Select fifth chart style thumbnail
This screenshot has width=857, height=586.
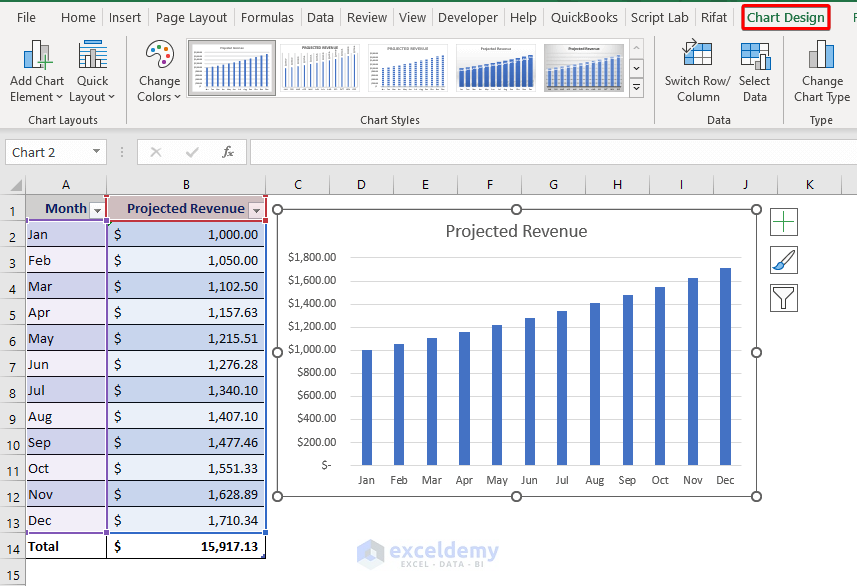coord(584,68)
